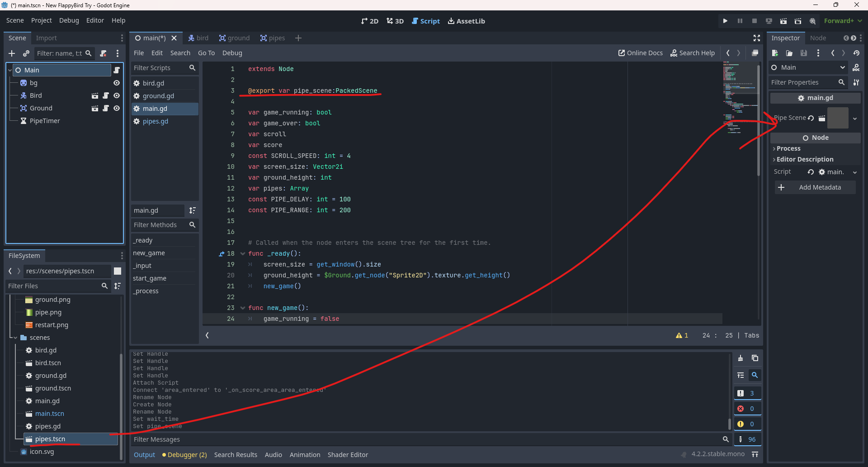This screenshot has height=467, width=868.
Task: Collapse the _ready function at line 18
Action: [x=243, y=254]
